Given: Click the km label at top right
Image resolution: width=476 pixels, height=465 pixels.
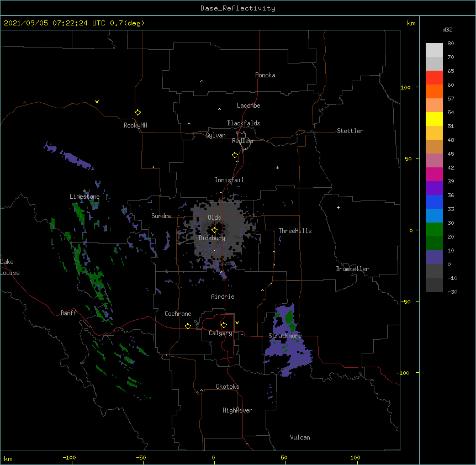Looking at the screenshot, I should (411, 23).
